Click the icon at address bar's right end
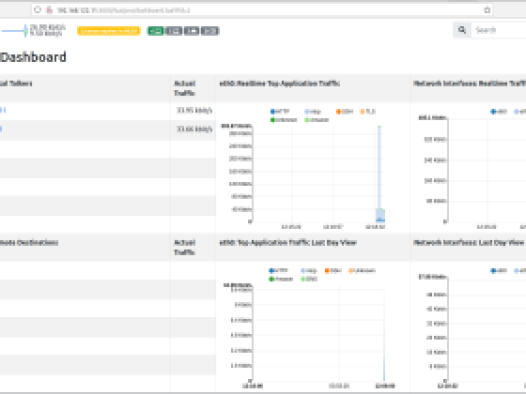526x394 pixels. (487, 10)
